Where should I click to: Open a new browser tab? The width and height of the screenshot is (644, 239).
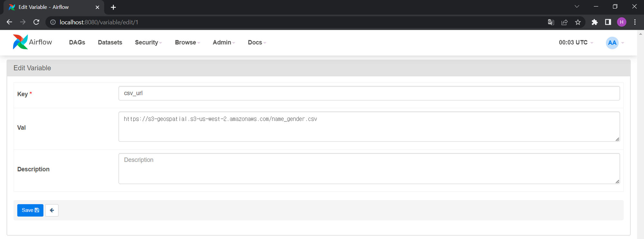113,7
